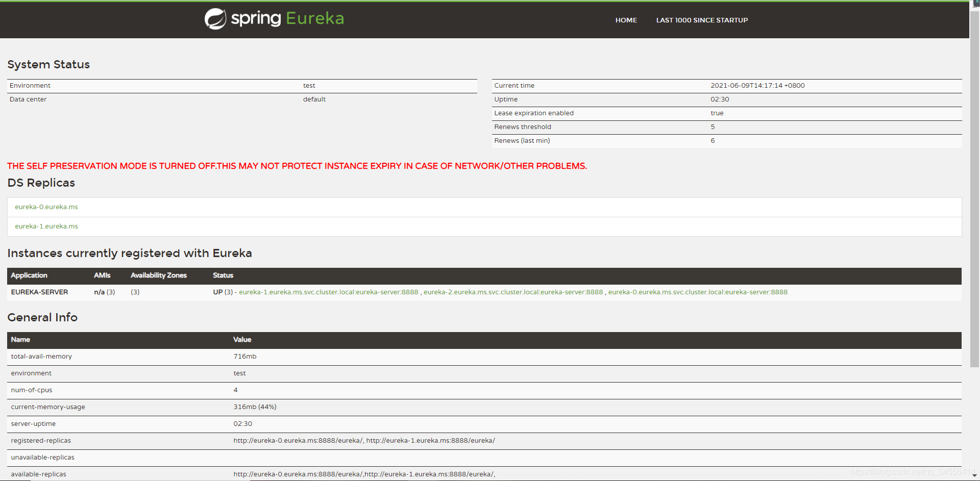Click the current-memory-usage value 316mb (44%)
The width and height of the screenshot is (980, 481).
(x=255, y=407)
